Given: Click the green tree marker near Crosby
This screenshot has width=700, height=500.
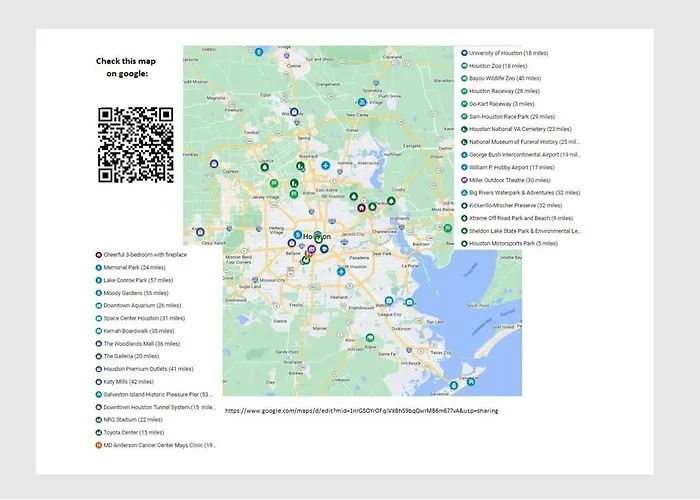Looking at the screenshot, I should pos(391,201).
